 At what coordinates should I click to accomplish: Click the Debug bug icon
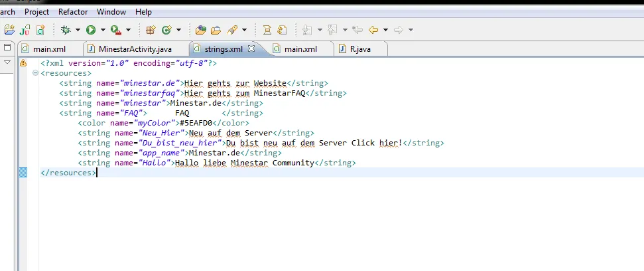point(66,30)
